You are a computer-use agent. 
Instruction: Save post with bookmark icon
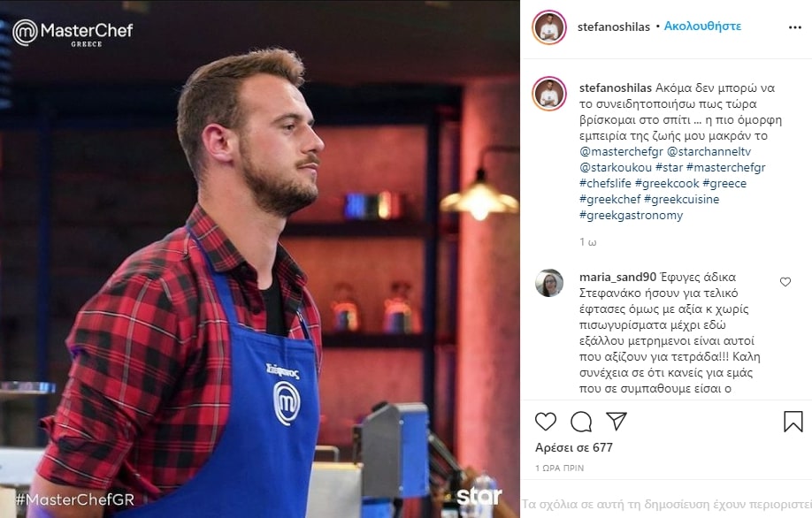point(793,422)
